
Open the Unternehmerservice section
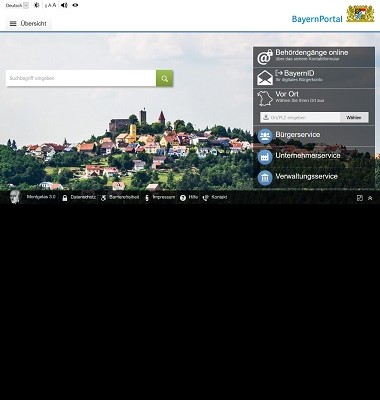tap(308, 156)
